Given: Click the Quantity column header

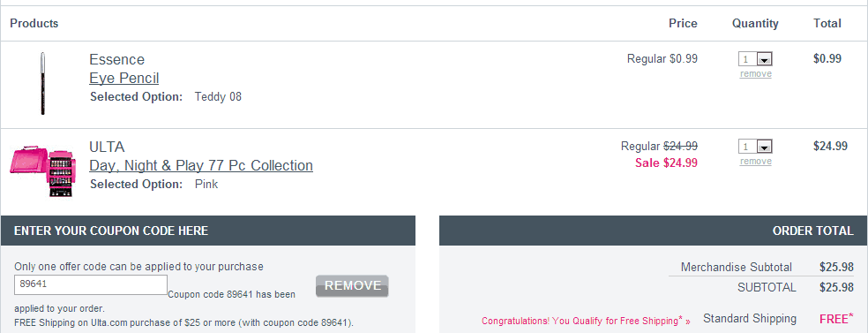Looking at the screenshot, I should [x=755, y=23].
